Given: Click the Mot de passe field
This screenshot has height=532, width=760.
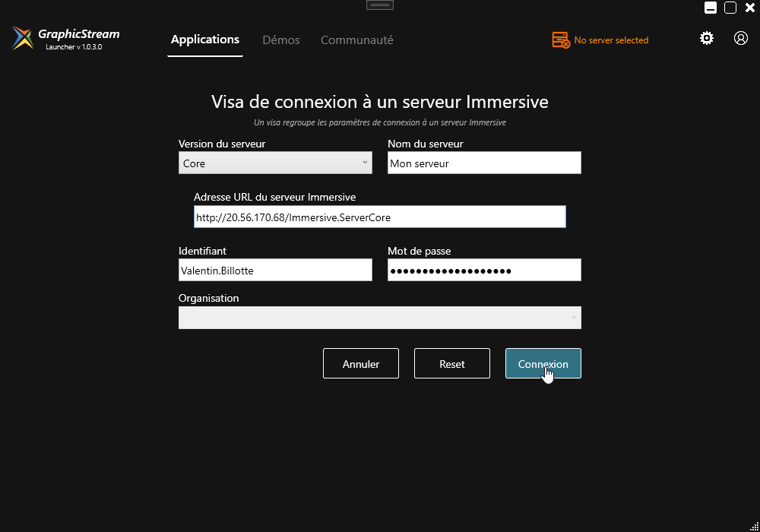Looking at the screenshot, I should point(485,270).
